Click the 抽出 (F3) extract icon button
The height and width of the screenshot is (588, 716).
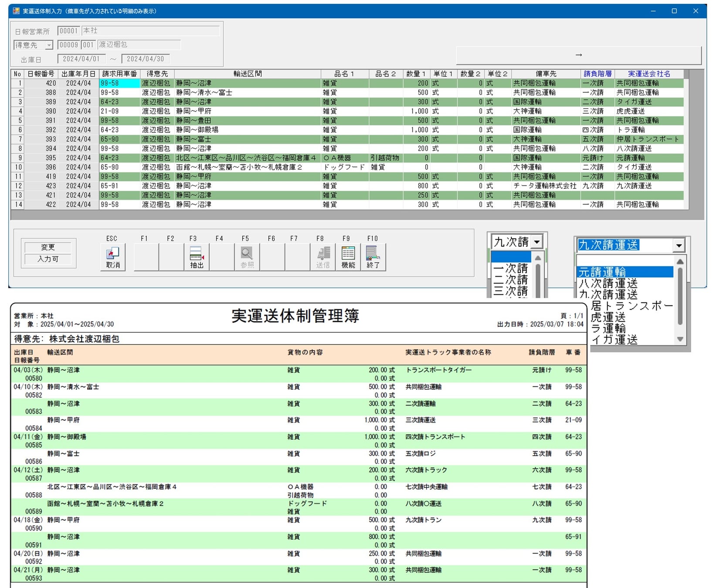[x=197, y=257]
